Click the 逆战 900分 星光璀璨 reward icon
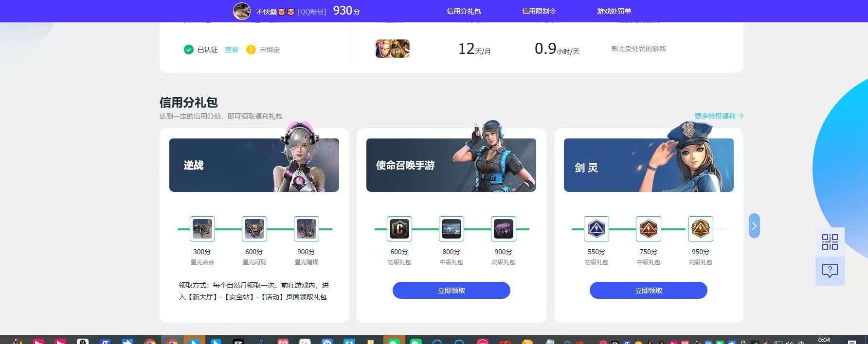Image resolution: width=868 pixels, height=344 pixels. click(x=307, y=229)
